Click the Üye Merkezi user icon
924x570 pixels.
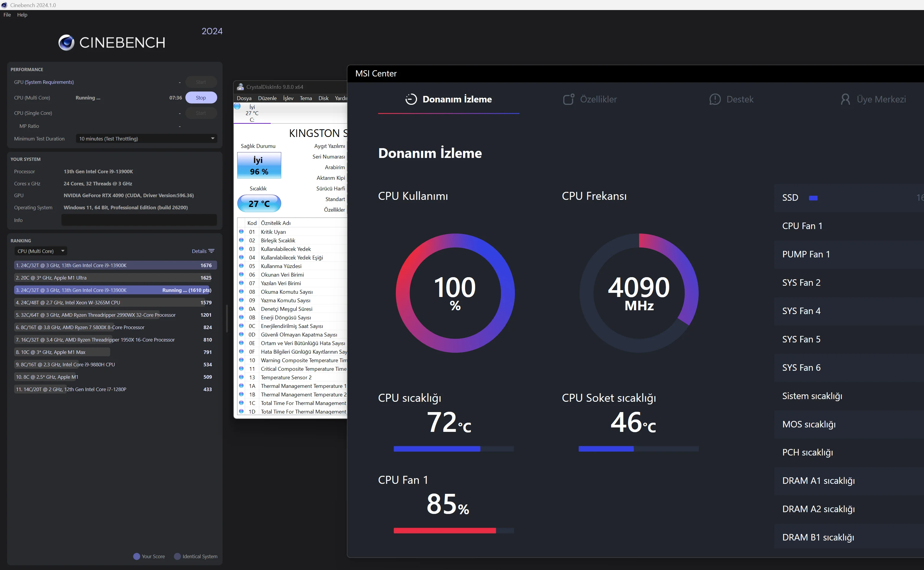(x=845, y=99)
